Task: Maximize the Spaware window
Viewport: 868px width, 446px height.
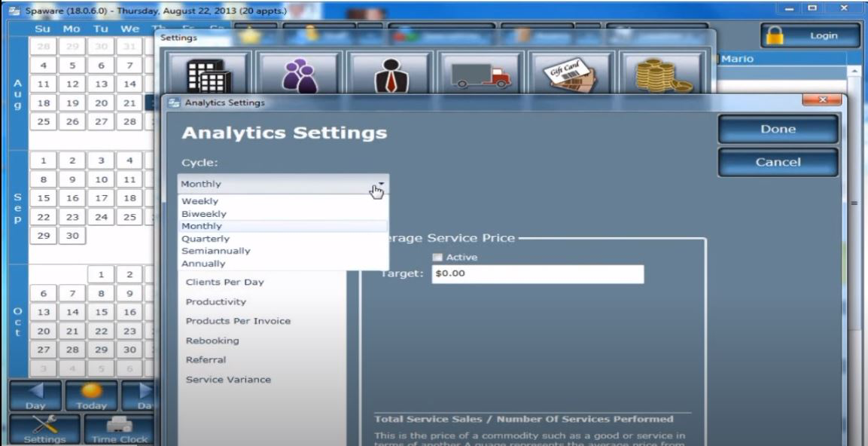Action: (812, 8)
